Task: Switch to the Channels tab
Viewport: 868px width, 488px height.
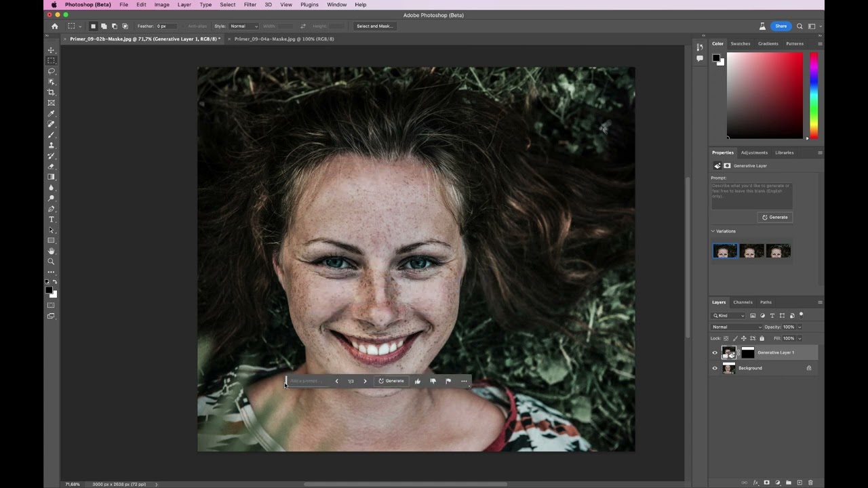Action: [743, 302]
